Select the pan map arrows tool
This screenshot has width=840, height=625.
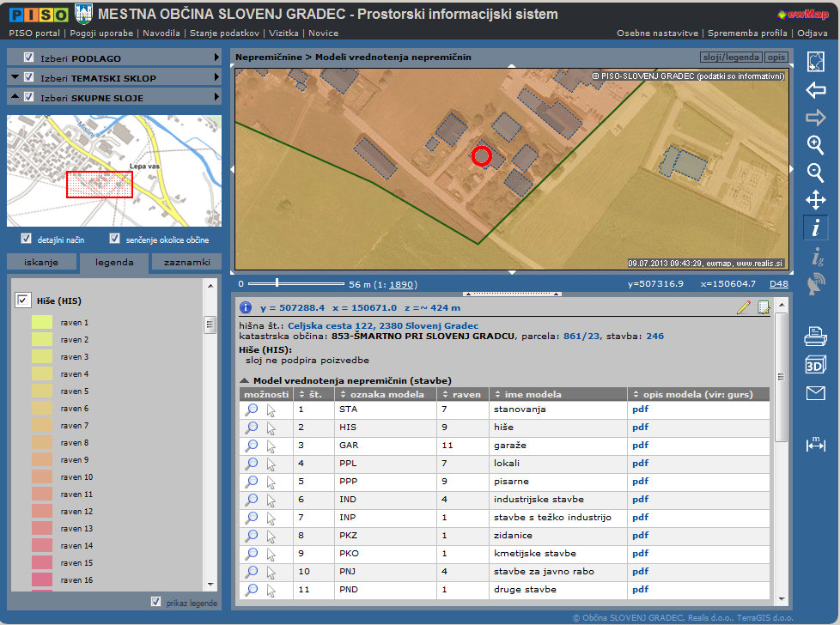pos(815,201)
